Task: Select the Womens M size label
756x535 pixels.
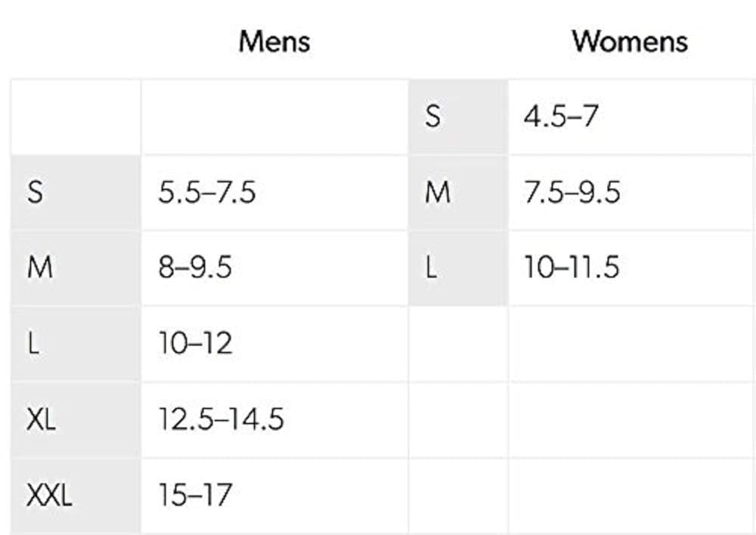Action: 438,193
